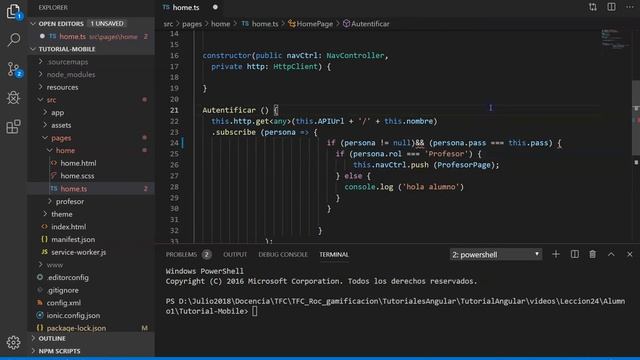Open the Explorer view in activity bar
Screen dimensions: 640x360
(13, 11)
